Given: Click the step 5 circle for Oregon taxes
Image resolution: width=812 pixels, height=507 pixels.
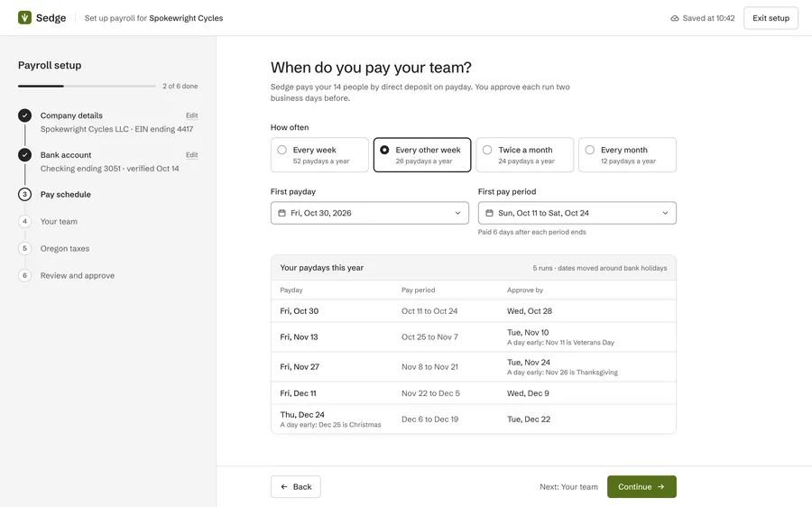Looking at the screenshot, I should pos(24,248).
